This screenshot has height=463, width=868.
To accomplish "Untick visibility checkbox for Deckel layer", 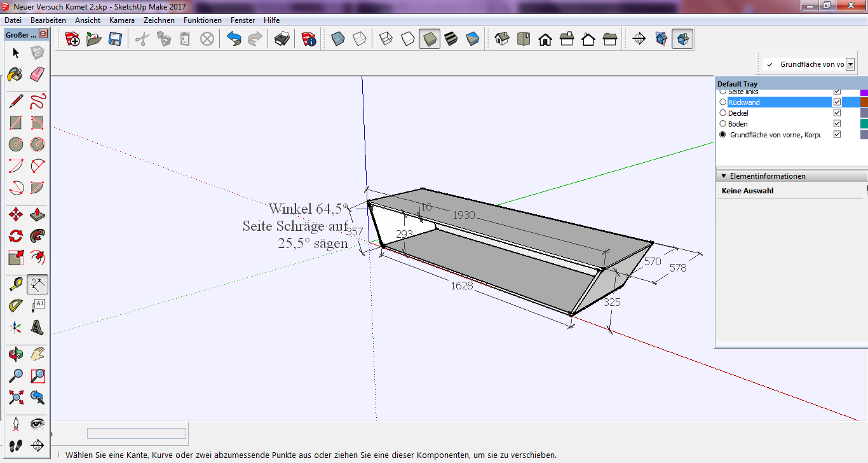I will (x=837, y=113).
